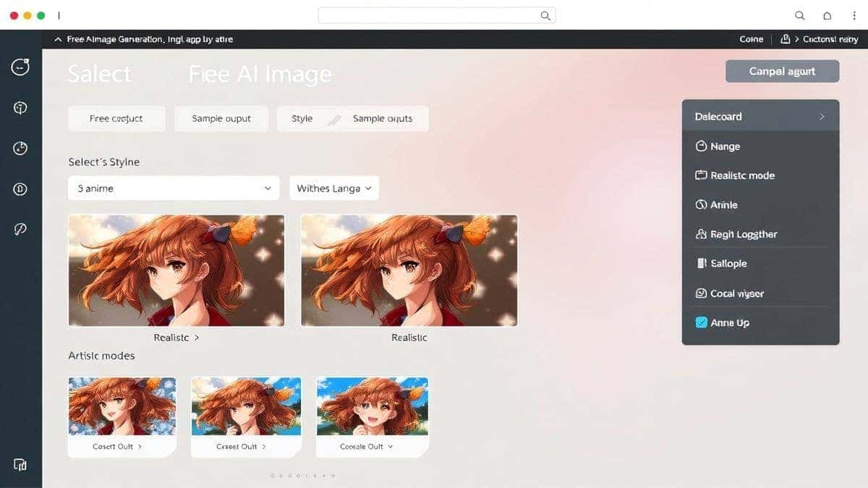Image resolution: width=868 pixels, height=488 pixels.
Task: Click the share icon beside Cuctonsl reihy
Action: click(785, 39)
